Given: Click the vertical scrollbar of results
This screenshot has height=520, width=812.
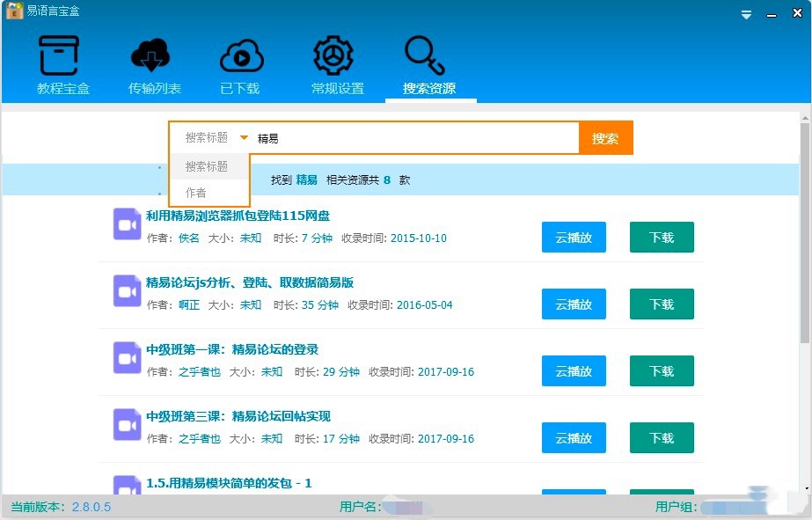Looking at the screenshot, I should point(805,229).
